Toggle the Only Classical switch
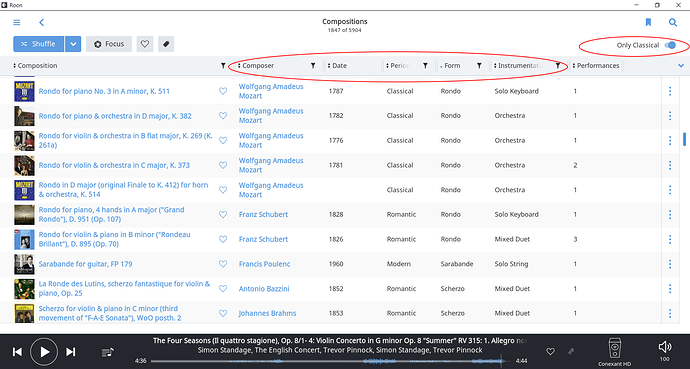 pyautogui.click(x=670, y=45)
